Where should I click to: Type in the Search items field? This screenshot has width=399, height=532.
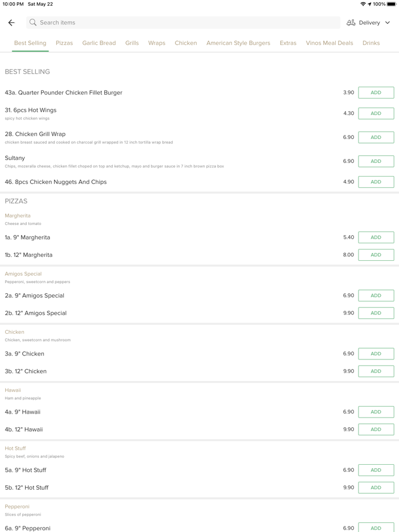[182, 23]
